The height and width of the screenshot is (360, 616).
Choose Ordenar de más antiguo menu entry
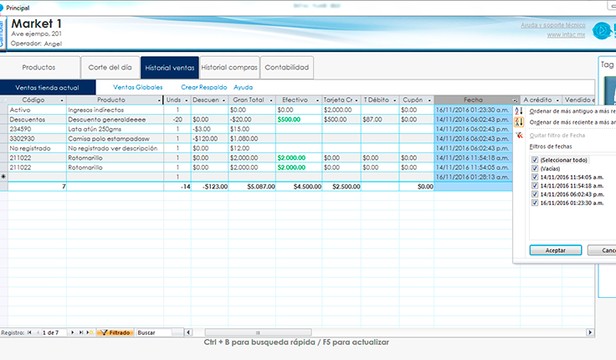[572, 111]
